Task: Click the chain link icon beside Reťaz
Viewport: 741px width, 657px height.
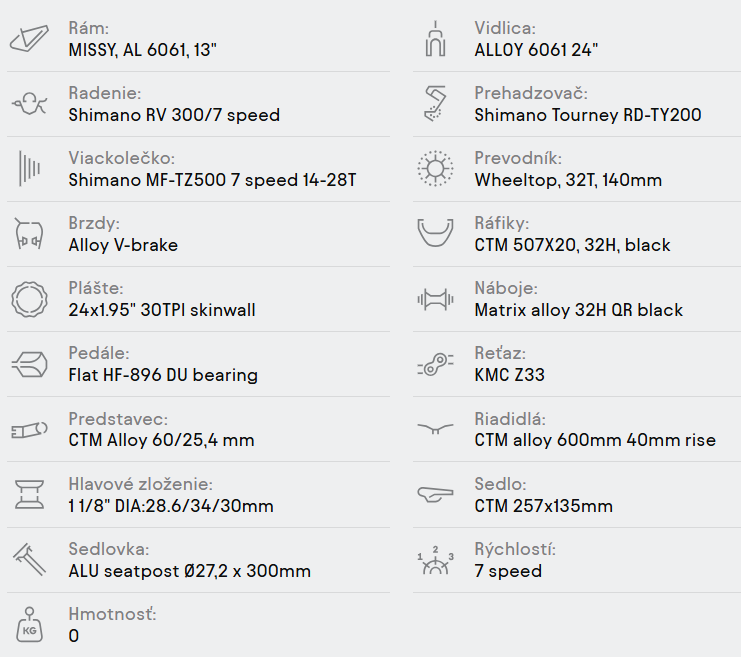Action: pos(435,366)
